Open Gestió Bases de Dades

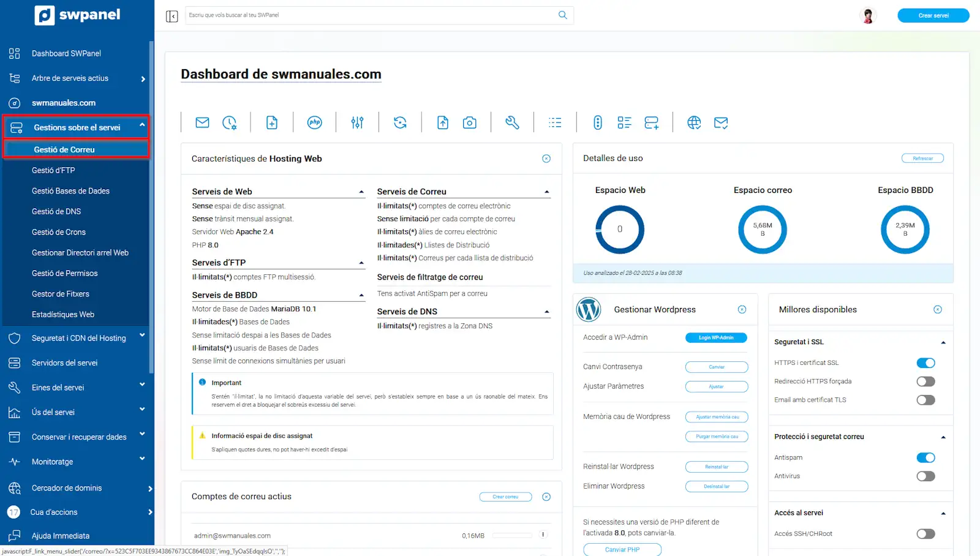click(70, 191)
